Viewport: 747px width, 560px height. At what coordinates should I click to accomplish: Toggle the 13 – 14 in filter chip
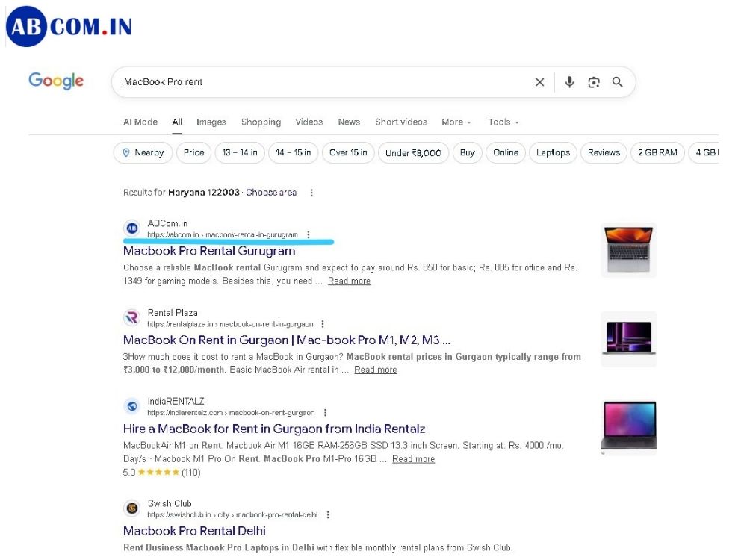coord(239,152)
